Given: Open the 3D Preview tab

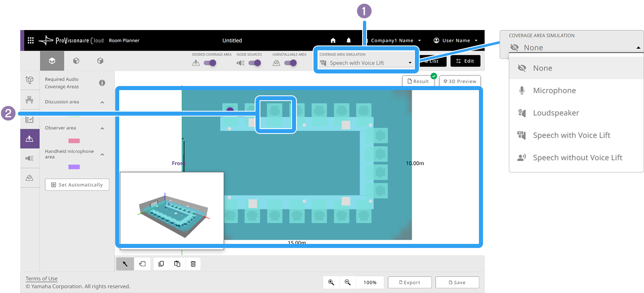Looking at the screenshot, I should point(460,81).
